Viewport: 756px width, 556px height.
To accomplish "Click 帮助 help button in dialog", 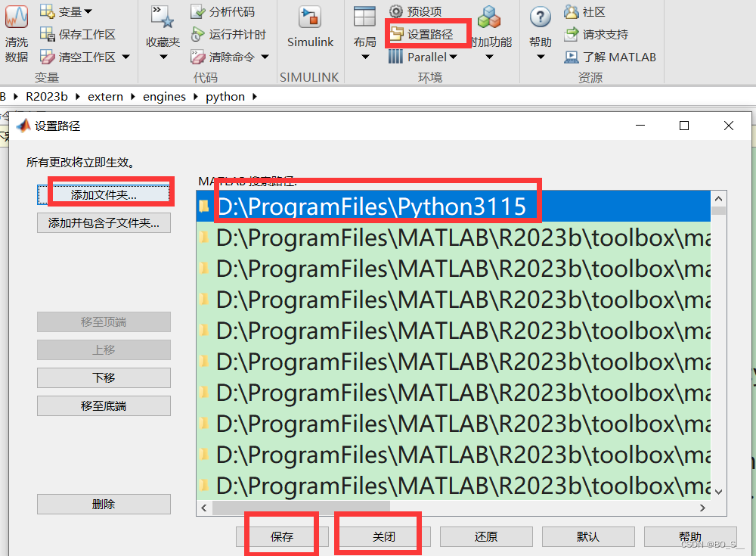I will (x=690, y=536).
